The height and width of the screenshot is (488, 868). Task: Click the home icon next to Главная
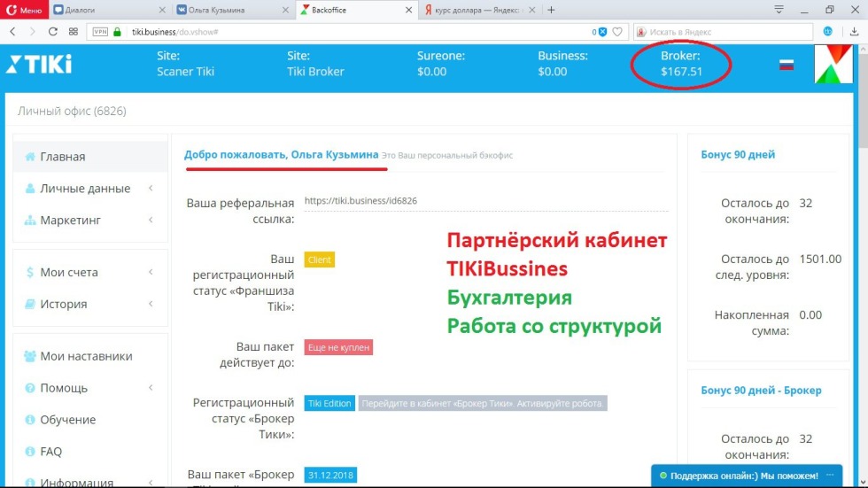30,157
